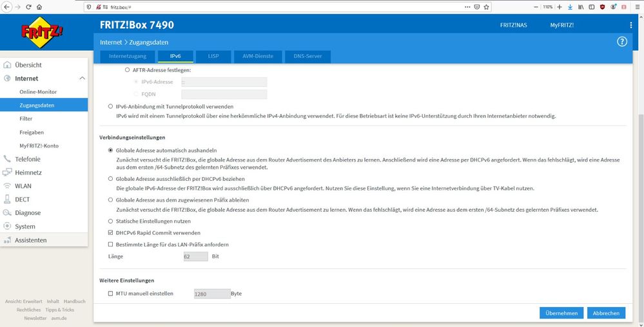Viewport: 644px width, 327px height.
Task: Open tracking protection shield in address bar
Action: click(89, 7)
